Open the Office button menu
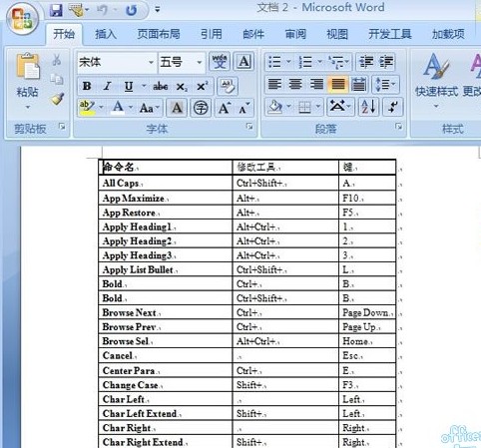This screenshot has width=481, height=448. 22,18
